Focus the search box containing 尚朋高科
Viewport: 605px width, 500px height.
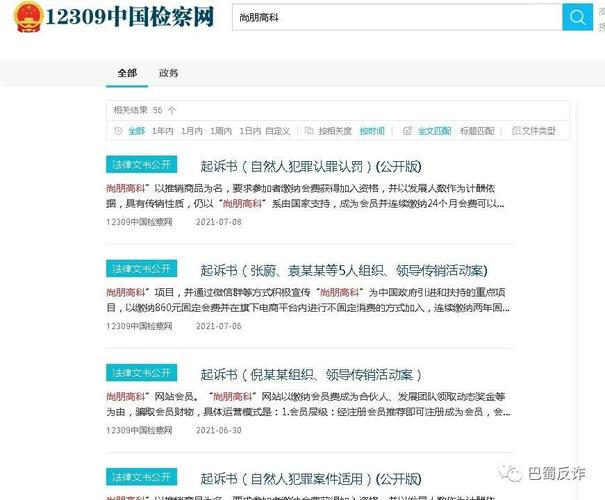tap(397, 17)
